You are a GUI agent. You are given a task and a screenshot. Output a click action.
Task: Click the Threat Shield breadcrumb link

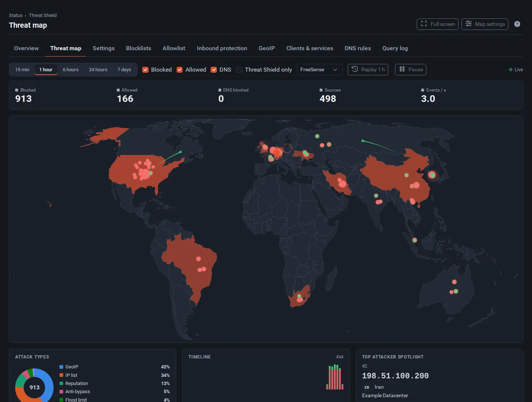click(43, 16)
